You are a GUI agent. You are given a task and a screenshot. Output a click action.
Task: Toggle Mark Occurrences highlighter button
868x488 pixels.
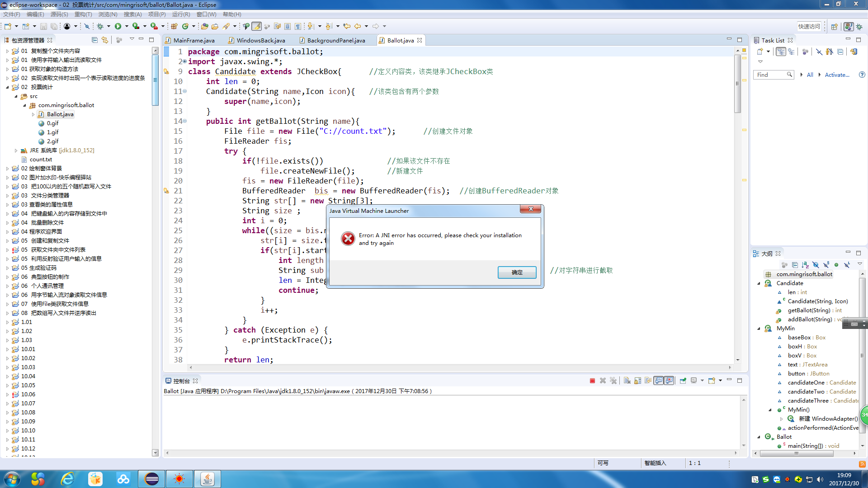tap(256, 26)
